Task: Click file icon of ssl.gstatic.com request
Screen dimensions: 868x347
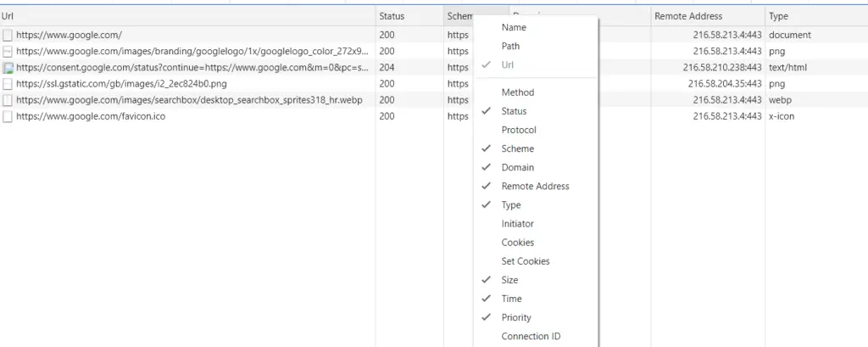Action: (x=7, y=84)
